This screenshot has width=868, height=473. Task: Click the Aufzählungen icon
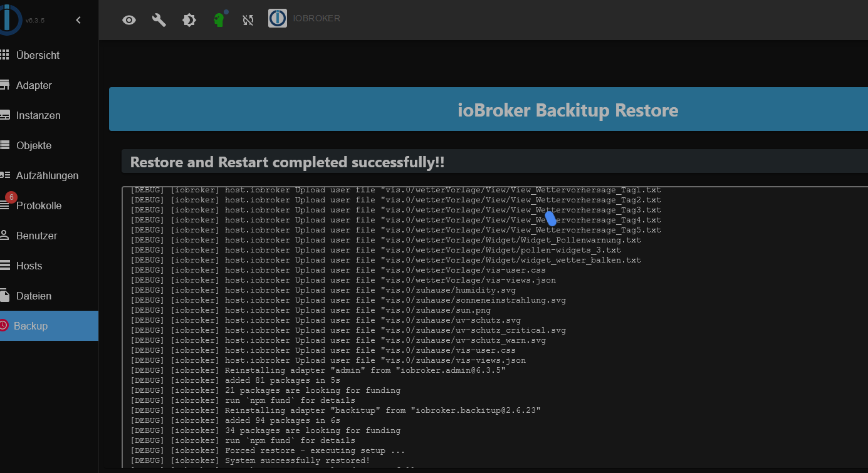tap(4, 175)
